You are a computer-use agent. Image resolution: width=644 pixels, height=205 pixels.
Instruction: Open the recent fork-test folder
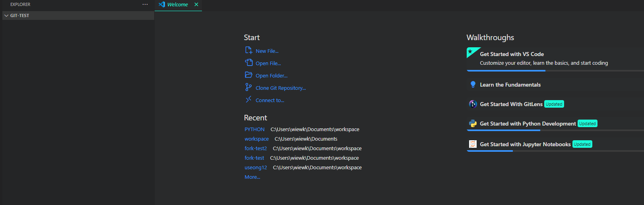pyautogui.click(x=254, y=158)
